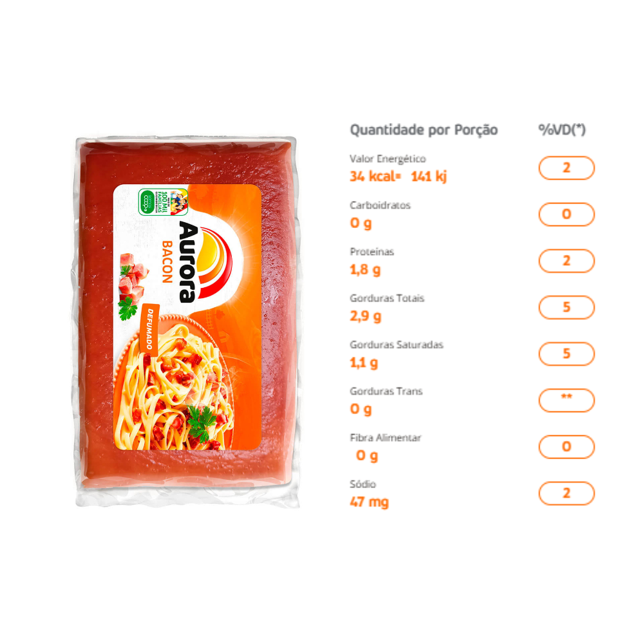
Task: Select the Fibra Alimentar %VD pill
Action: tap(566, 446)
